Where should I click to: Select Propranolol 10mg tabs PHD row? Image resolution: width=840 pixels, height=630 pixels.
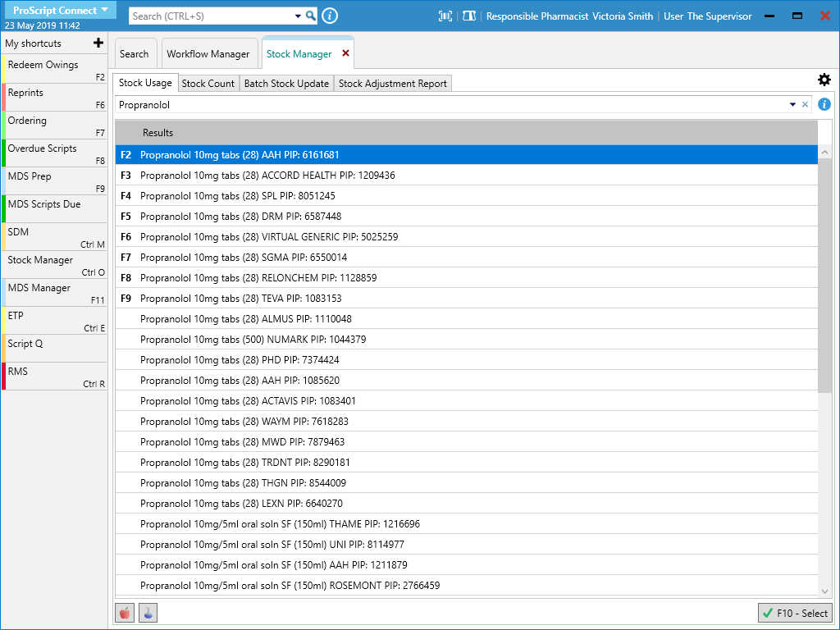pos(467,359)
